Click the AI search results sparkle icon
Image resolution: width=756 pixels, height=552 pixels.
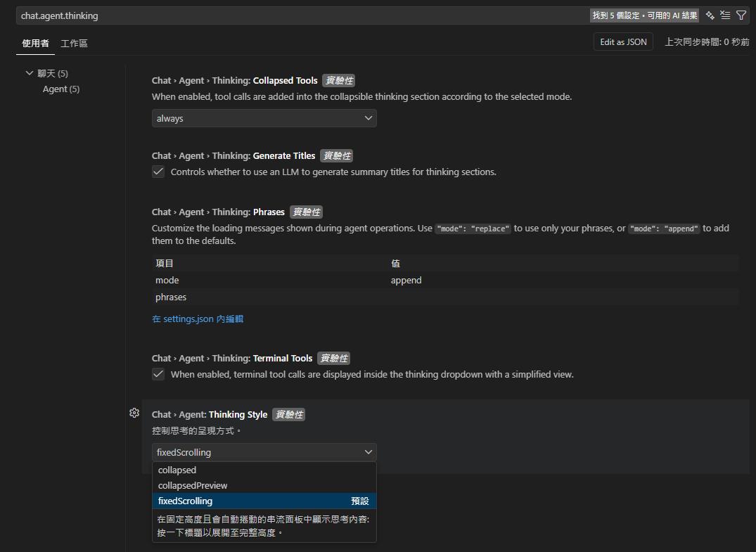click(x=710, y=15)
